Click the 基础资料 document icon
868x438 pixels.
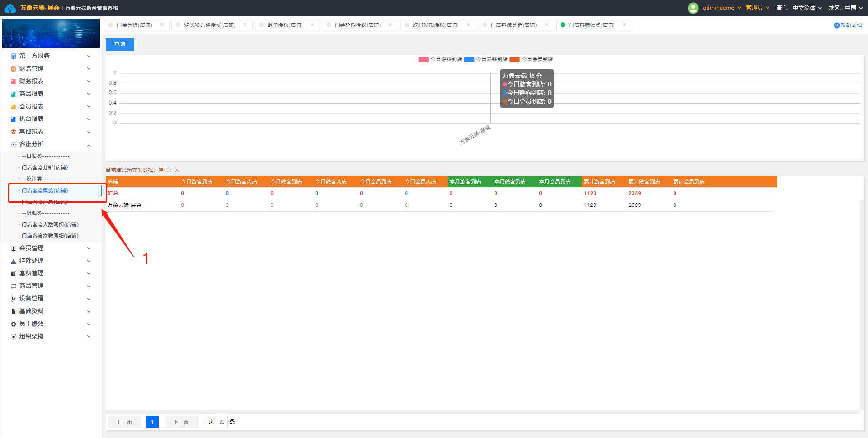tap(14, 311)
